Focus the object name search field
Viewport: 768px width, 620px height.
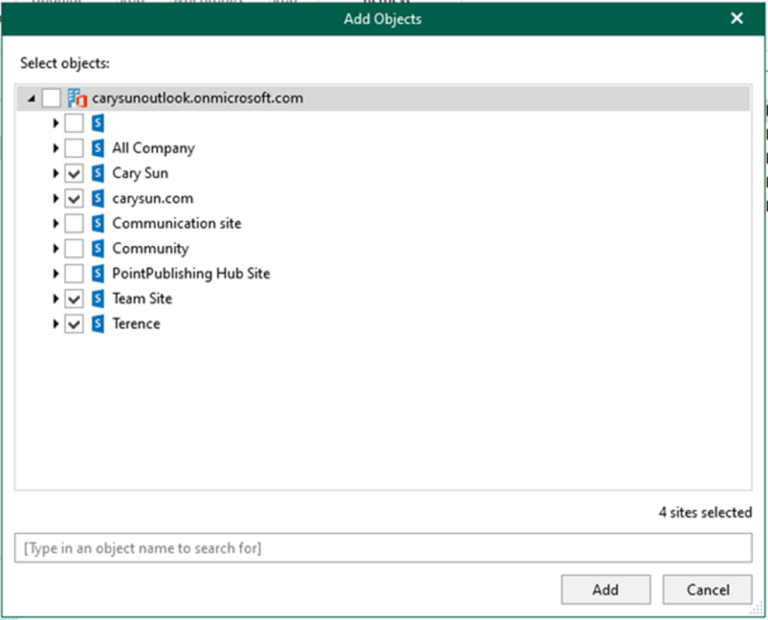coord(383,548)
